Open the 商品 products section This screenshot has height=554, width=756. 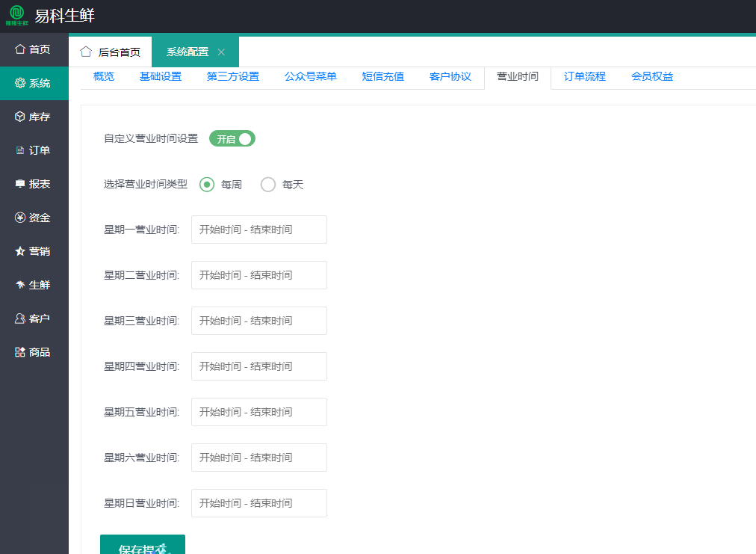pos(34,352)
